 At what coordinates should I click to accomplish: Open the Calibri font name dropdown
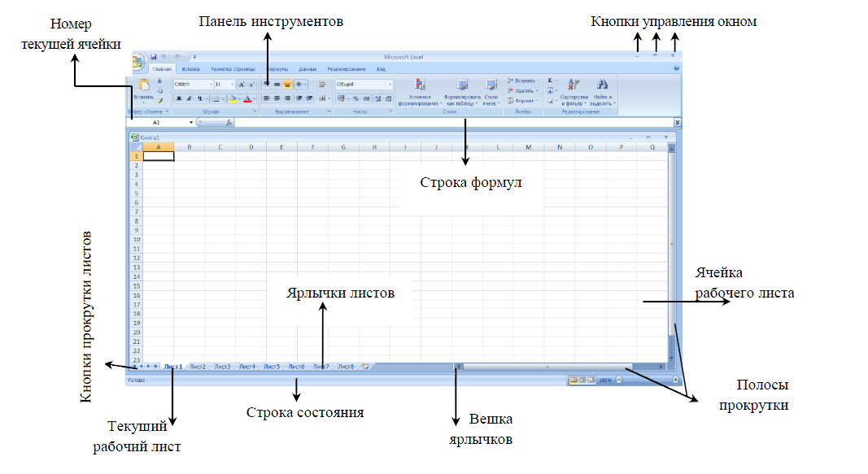point(211,85)
